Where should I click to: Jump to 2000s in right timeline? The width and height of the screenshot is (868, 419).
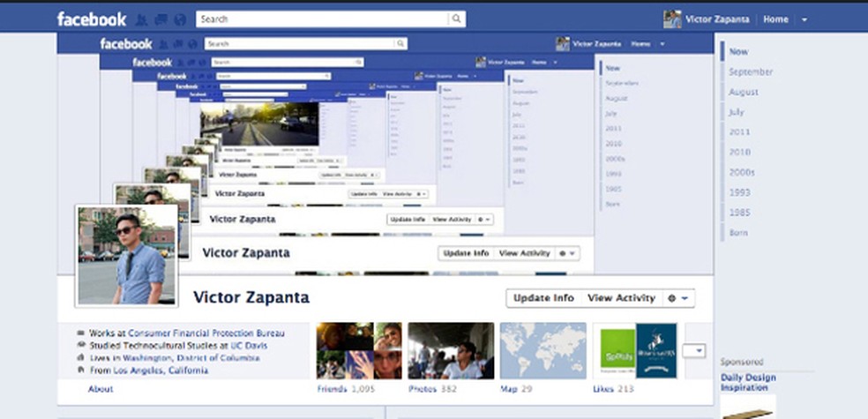pos(742,172)
